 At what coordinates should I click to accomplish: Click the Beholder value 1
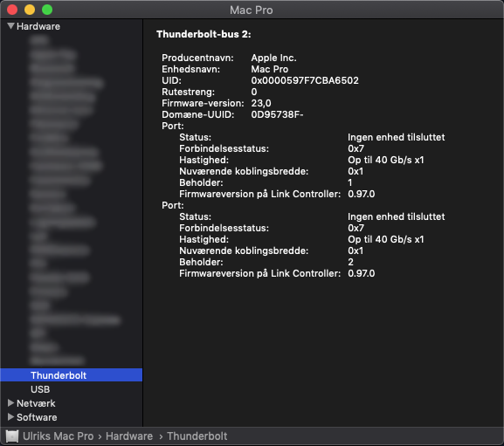click(x=350, y=182)
